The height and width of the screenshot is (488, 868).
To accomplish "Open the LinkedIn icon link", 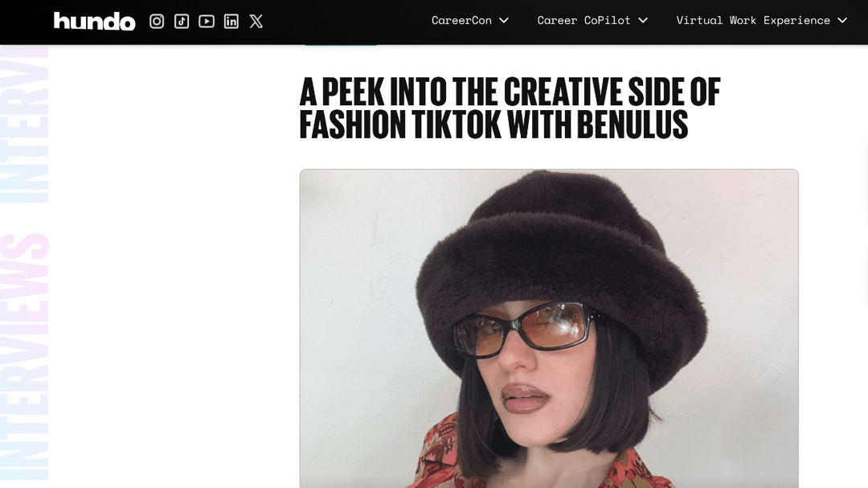I will pyautogui.click(x=231, y=21).
